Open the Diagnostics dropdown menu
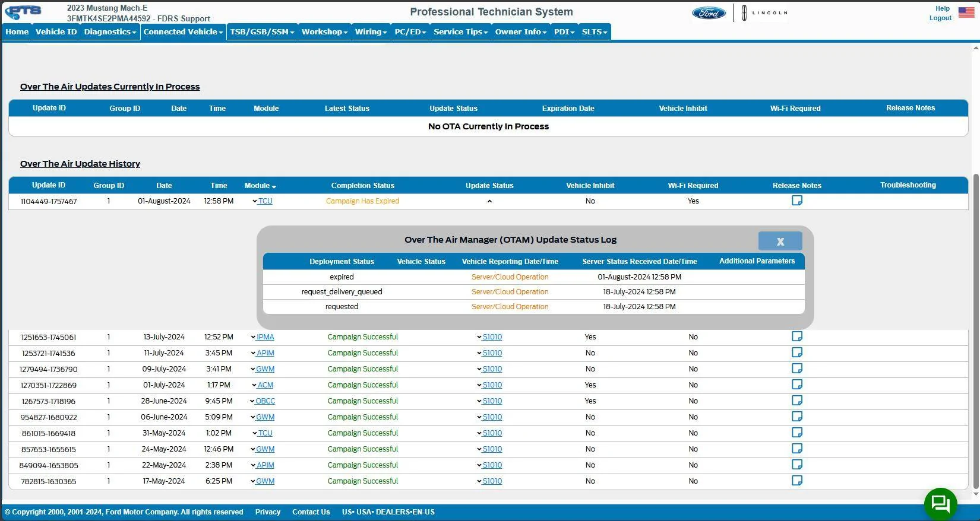This screenshot has width=980, height=521. tap(110, 32)
